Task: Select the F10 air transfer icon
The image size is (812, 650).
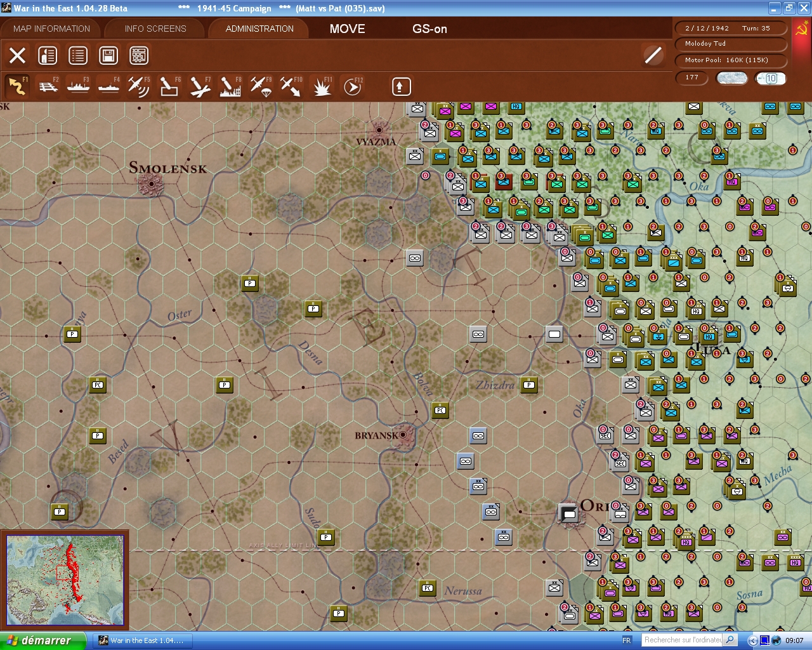Action: coord(291,86)
